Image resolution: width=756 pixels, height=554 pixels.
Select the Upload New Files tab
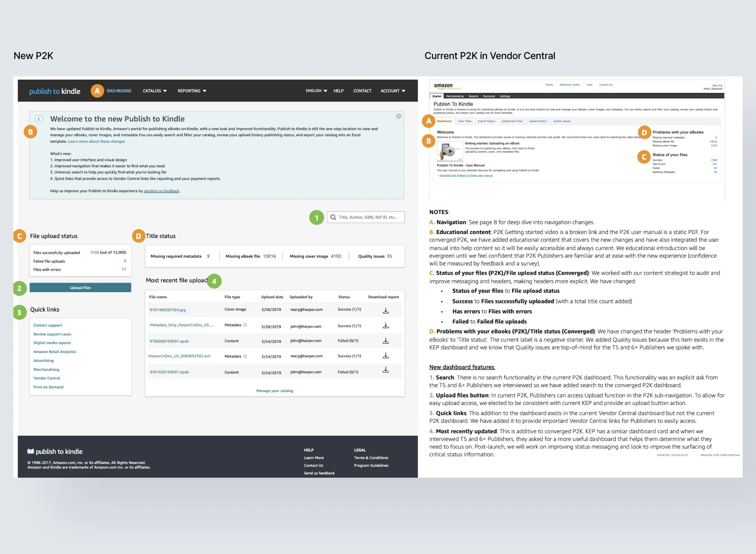click(512, 121)
